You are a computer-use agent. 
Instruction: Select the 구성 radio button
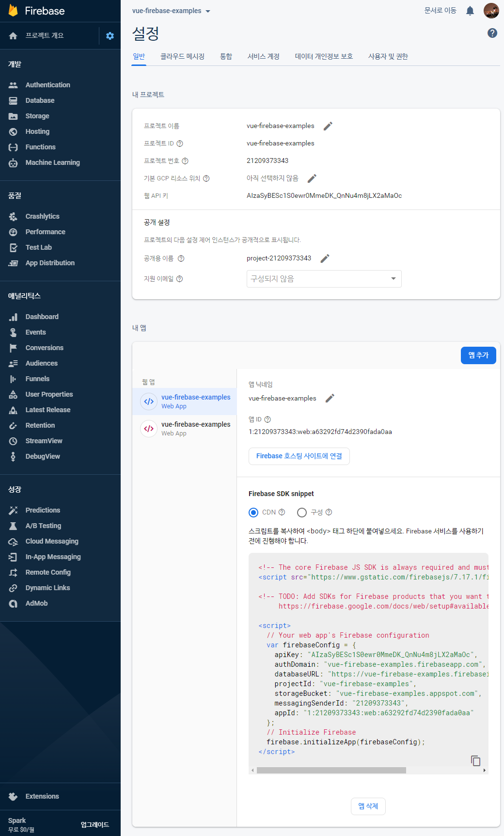(x=302, y=513)
